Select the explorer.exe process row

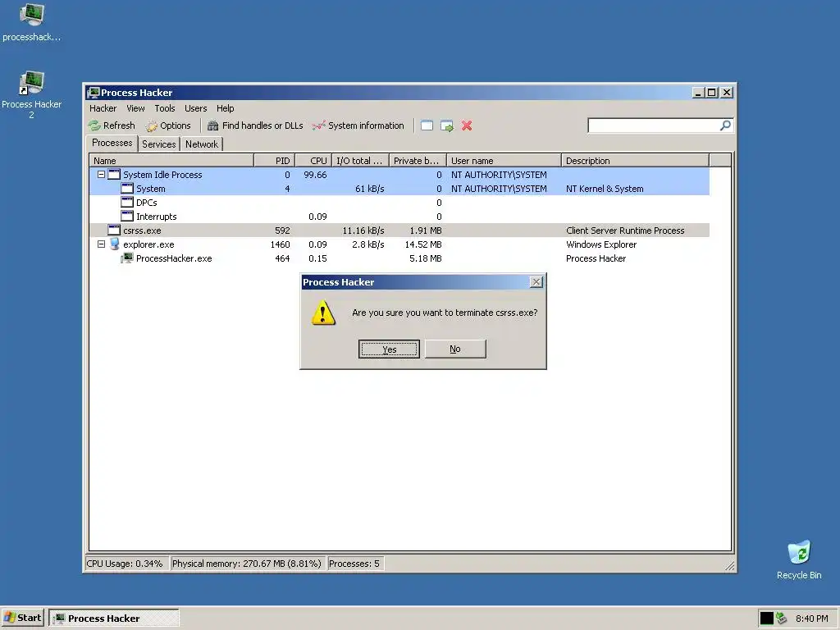[399, 244]
